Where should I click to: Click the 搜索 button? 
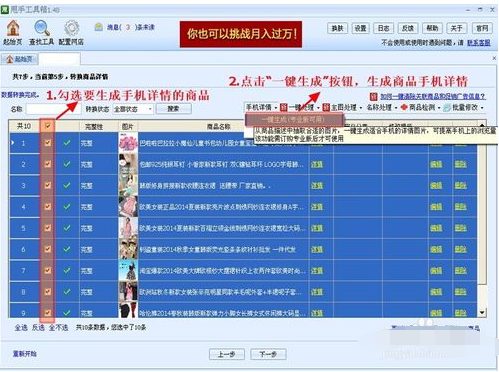(x=173, y=109)
